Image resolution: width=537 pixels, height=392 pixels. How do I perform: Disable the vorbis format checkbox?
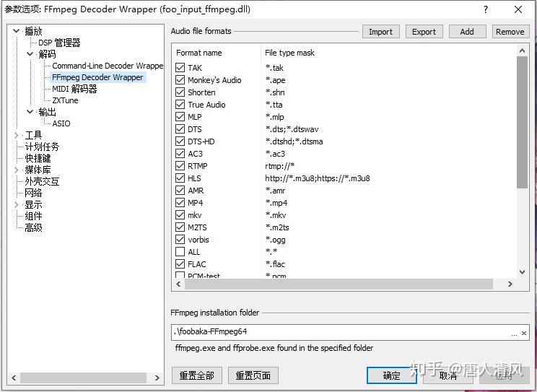[x=180, y=240]
